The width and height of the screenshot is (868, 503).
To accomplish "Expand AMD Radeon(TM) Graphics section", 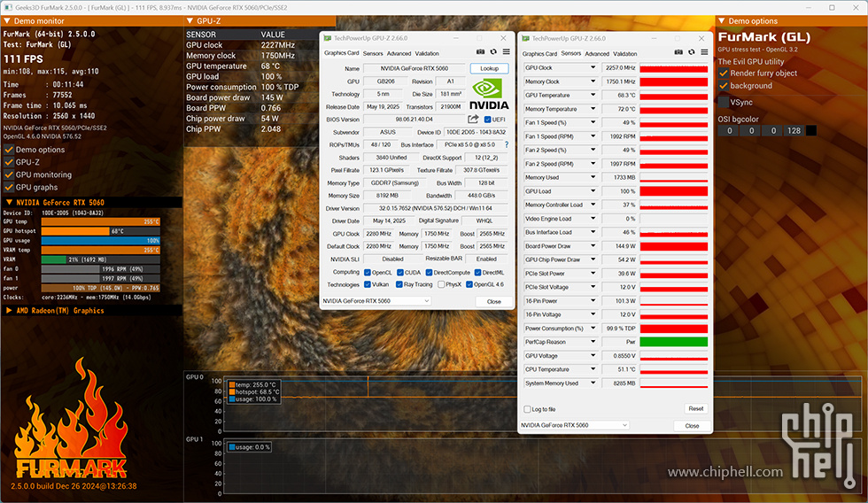I will (9, 311).
